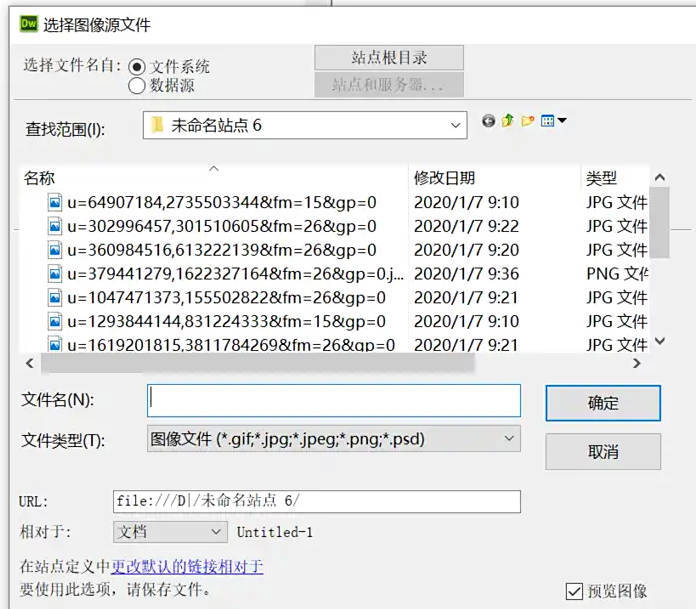Click the 确定 button
This screenshot has width=696, height=609.
[x=603, y=403]
